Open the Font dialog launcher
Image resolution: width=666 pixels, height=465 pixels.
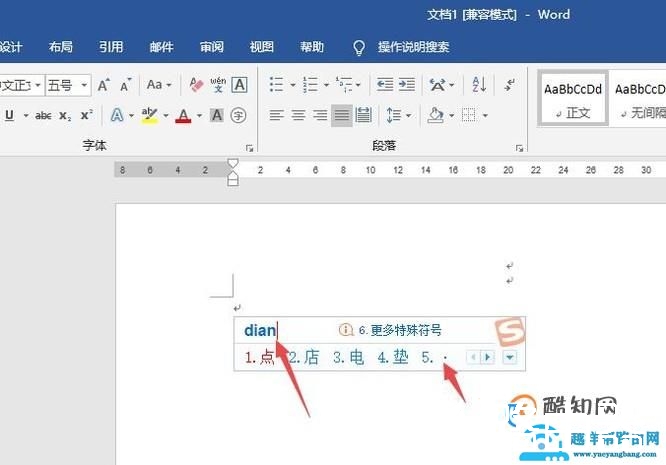pyautogui.click(x=250, y=148)
